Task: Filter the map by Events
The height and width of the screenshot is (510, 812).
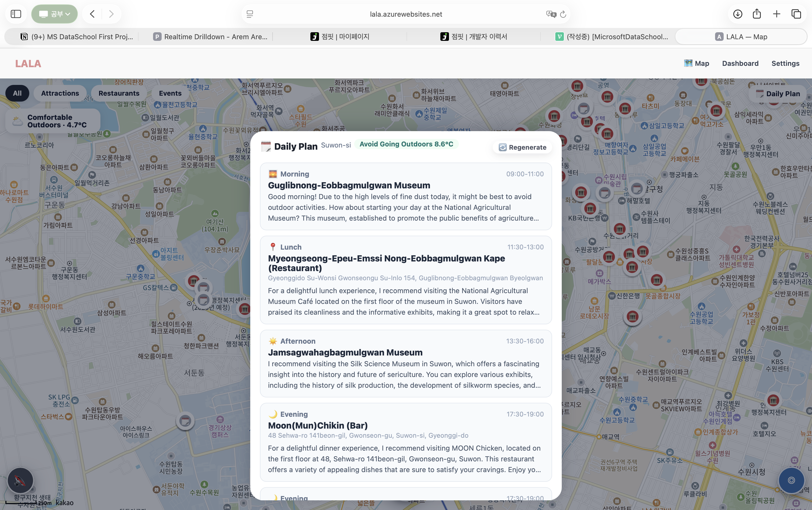Action: pyautogui.click(x=170, y=94)
